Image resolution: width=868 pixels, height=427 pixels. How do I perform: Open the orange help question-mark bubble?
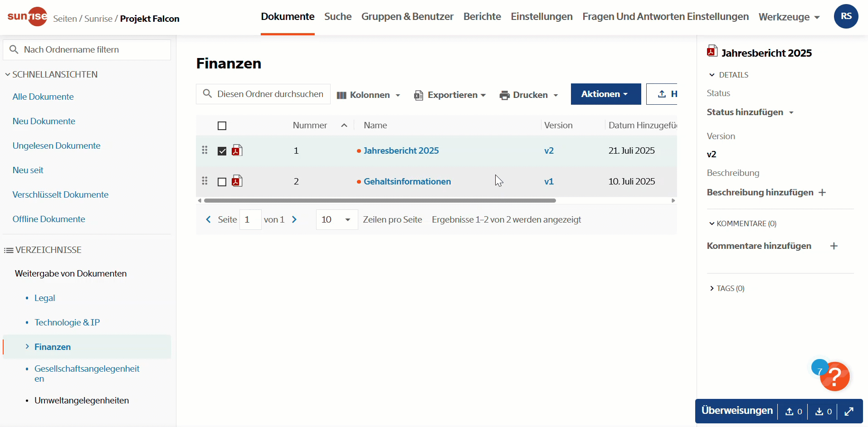834,376
